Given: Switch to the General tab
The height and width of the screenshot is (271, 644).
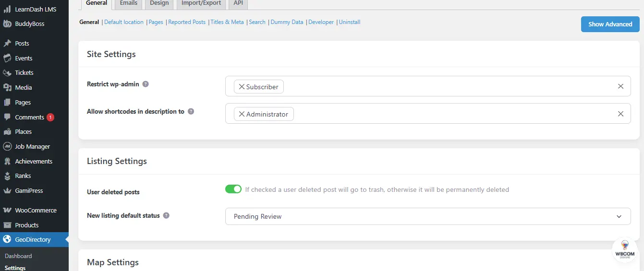Looking at the screenshot, I should pos(97,4).
